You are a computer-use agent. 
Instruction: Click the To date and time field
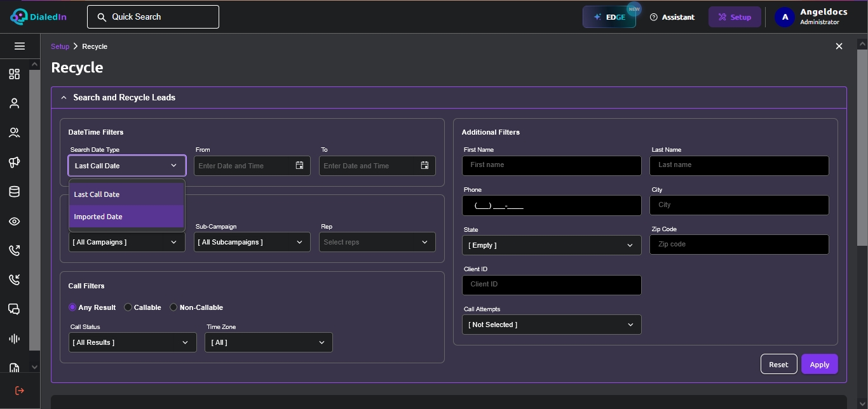tap(377, 166)
